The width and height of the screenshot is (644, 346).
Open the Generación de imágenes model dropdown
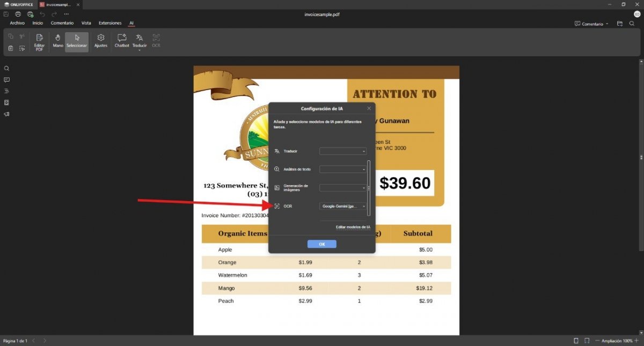point(343,188)
